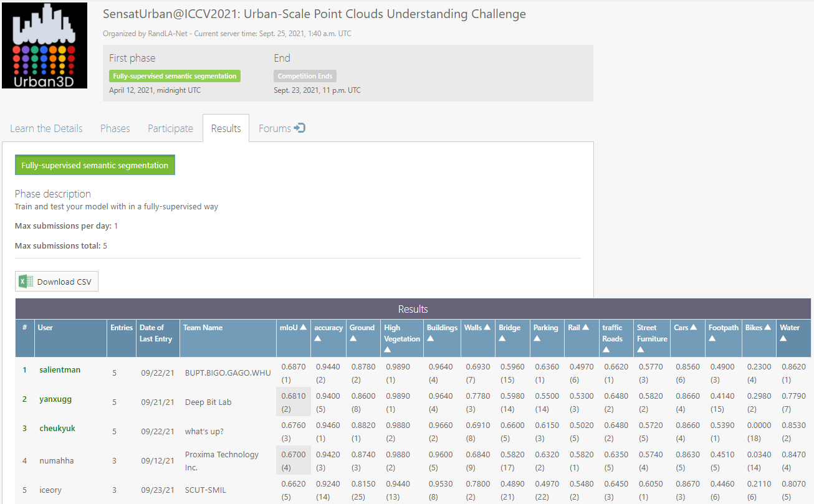Sort by Cars column arrow

pos(694,328)
